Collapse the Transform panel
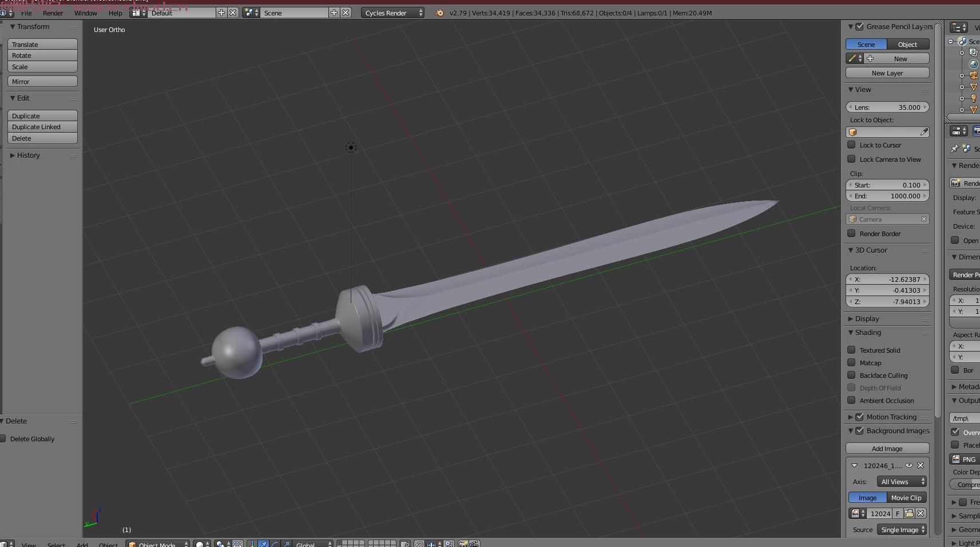980x547 pixels. tap(13, 27)
